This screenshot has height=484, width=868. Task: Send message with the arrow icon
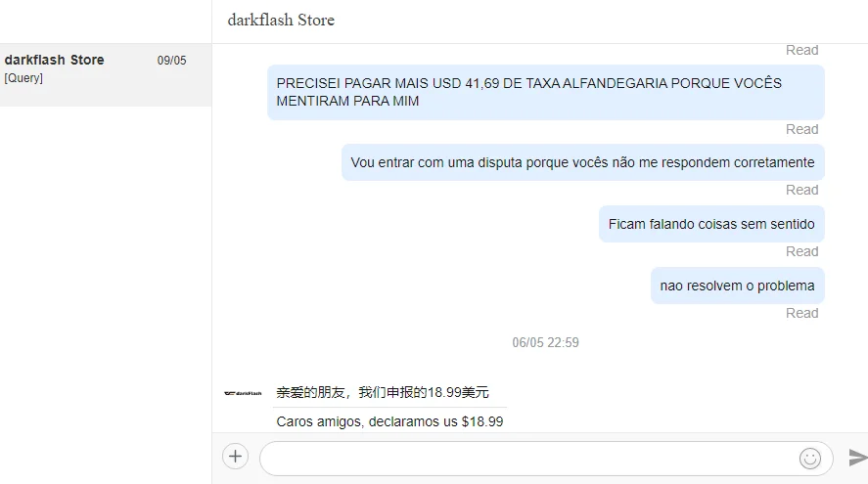(x=857, y=458)
